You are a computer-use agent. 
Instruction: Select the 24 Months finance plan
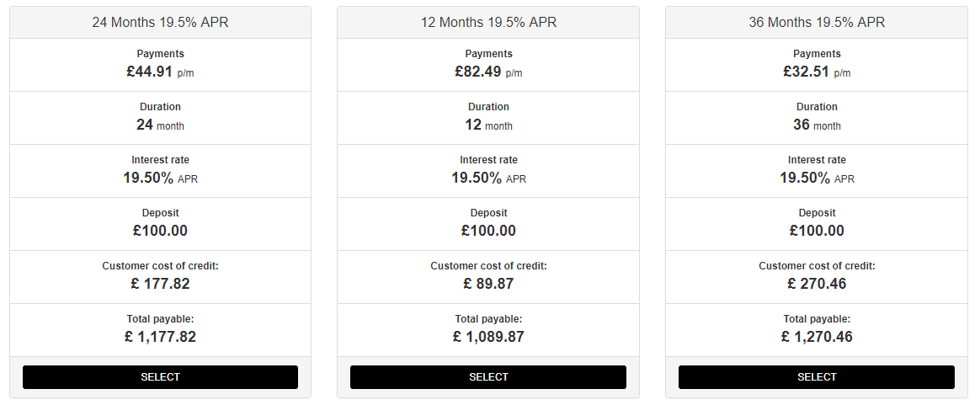160,377
